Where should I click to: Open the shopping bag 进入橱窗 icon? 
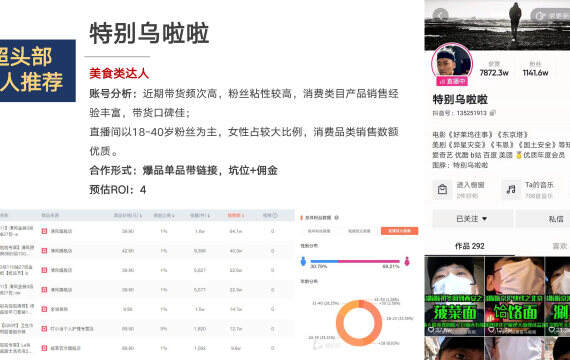coord(442,189)
